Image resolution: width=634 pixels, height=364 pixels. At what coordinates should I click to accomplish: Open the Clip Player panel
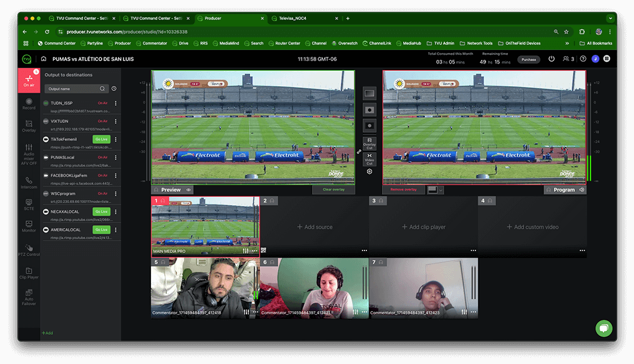tap(29, 273)
